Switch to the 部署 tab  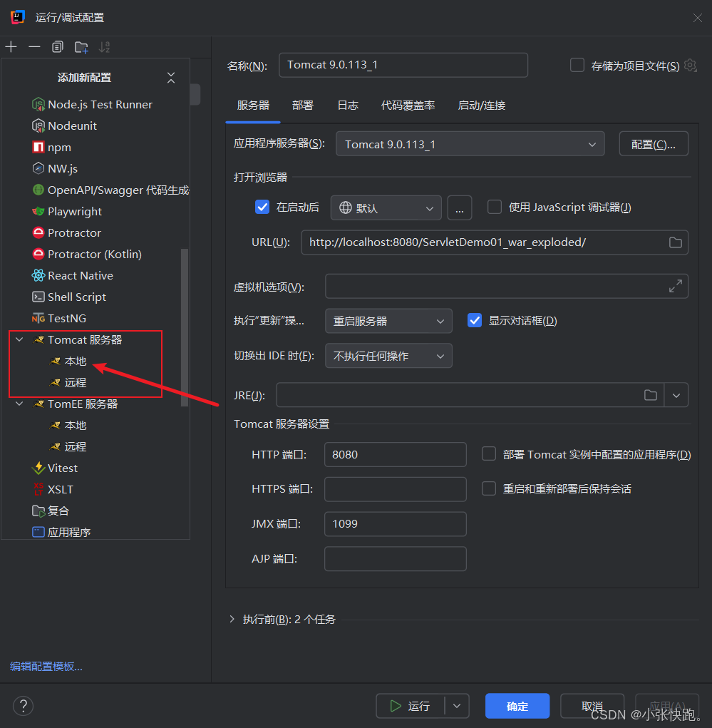click(x=303, y=106)
